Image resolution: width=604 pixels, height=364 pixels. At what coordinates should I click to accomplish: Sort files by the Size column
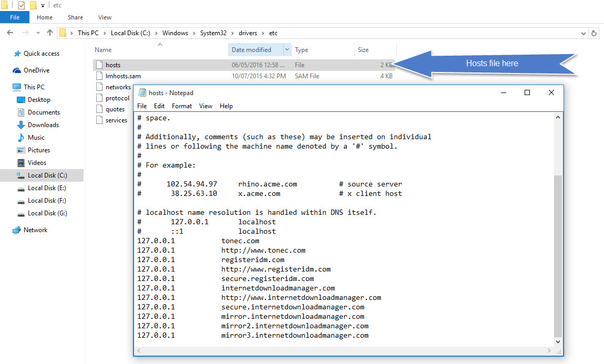coord(363,49)
